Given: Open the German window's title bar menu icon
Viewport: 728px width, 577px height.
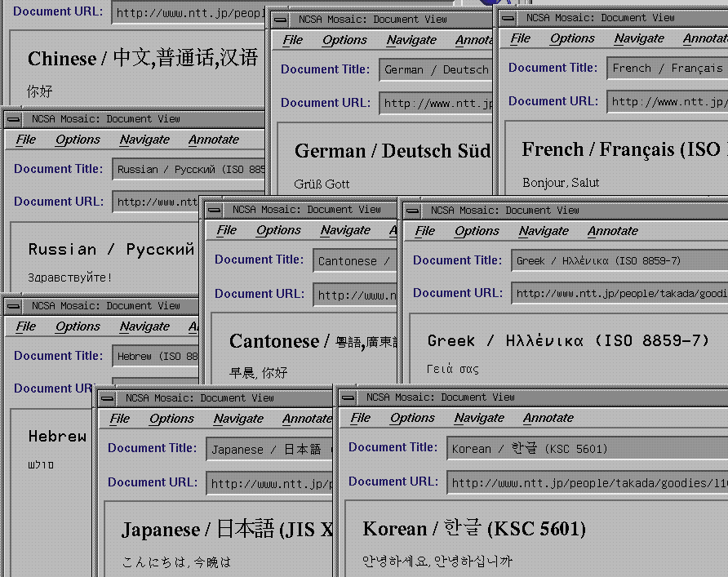Looking at the screenshot, I should pos(281,19).
